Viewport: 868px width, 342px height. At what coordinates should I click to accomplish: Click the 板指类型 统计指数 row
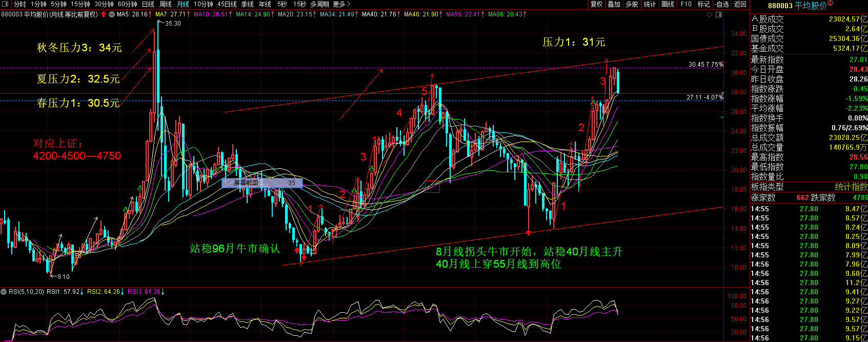point(809,187)
